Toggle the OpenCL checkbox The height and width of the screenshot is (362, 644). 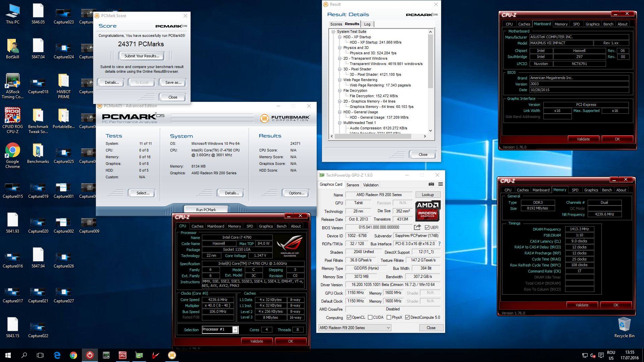click(x=349, y=317)
